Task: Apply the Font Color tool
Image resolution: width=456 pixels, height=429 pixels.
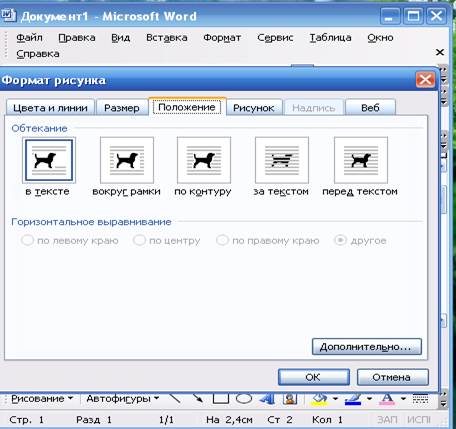Action: 387,399
